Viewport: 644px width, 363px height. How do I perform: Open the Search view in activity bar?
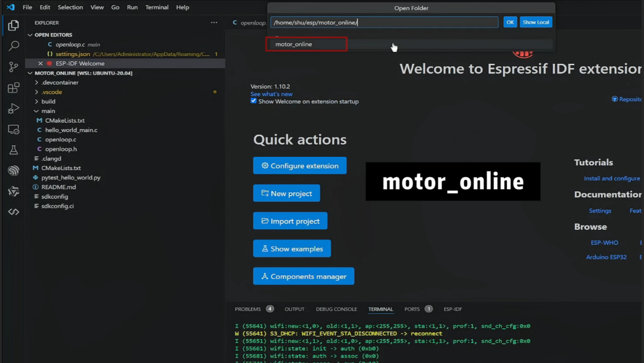(13, 45)
